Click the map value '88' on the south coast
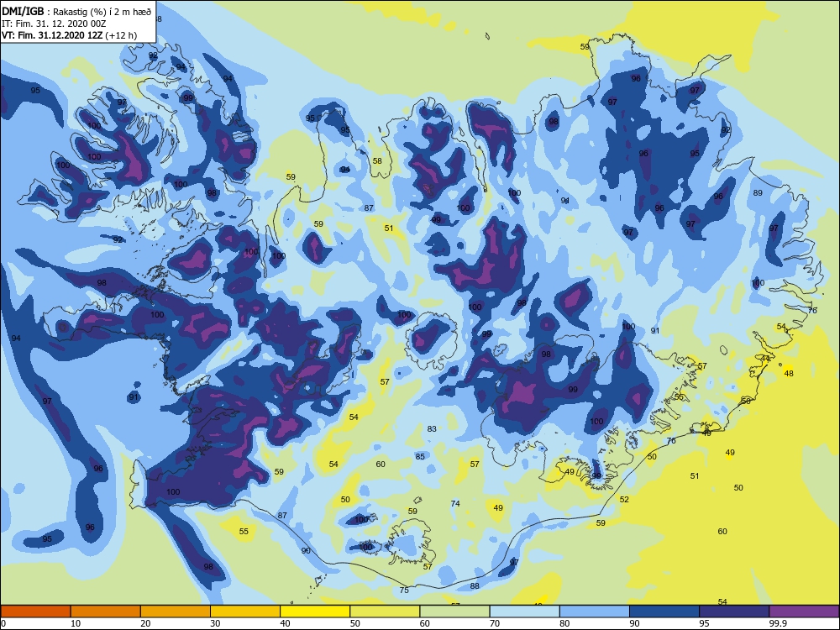Screen dimensions: 840x630 pyautogui.click(x=475, y=586)
